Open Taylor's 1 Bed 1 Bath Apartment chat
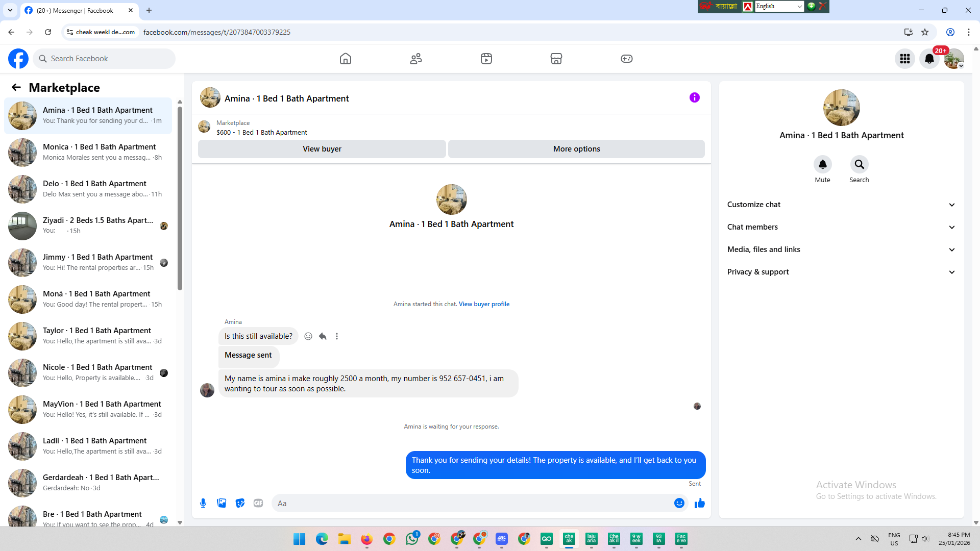Image resolution: width=980 pixels, height=551 pixels. point(88,336)
